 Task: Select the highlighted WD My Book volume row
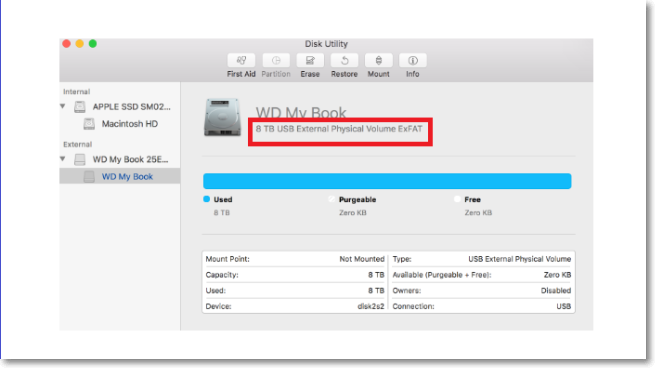tap(120, 176)
